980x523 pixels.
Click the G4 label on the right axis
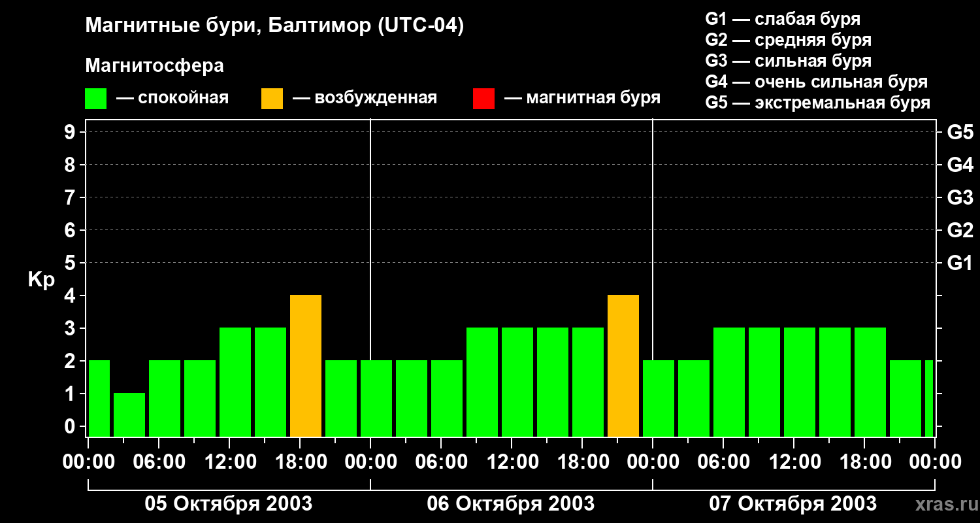(960, 165)
